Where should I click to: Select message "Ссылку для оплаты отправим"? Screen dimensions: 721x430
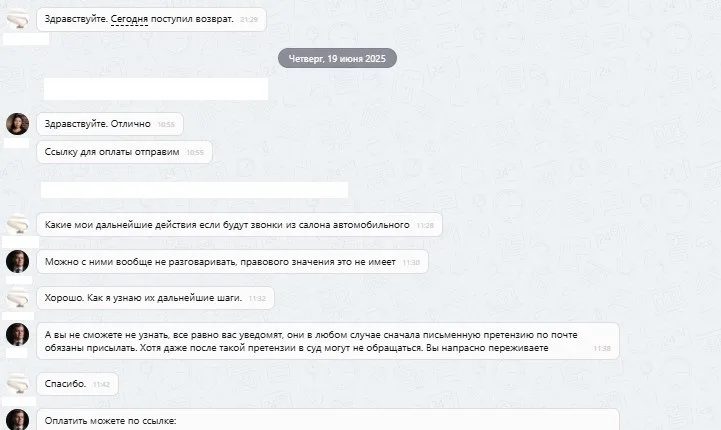coord(125,152)
